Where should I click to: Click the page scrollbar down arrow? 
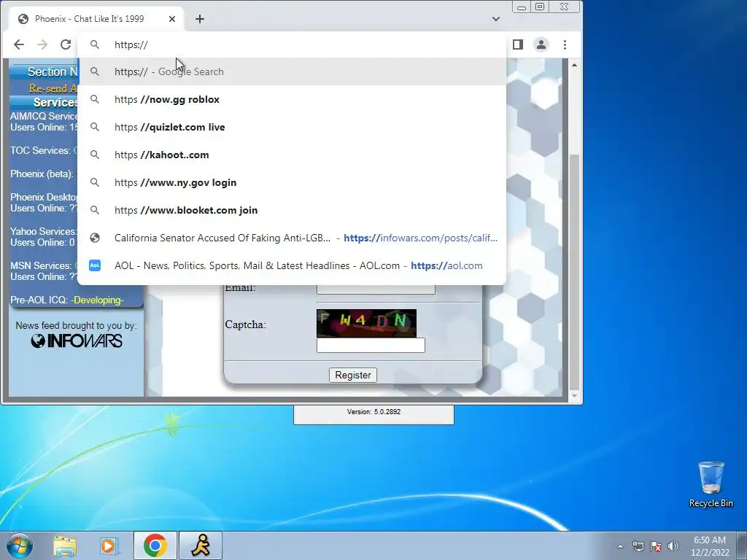pyautogui.click(x=575, y=396)
